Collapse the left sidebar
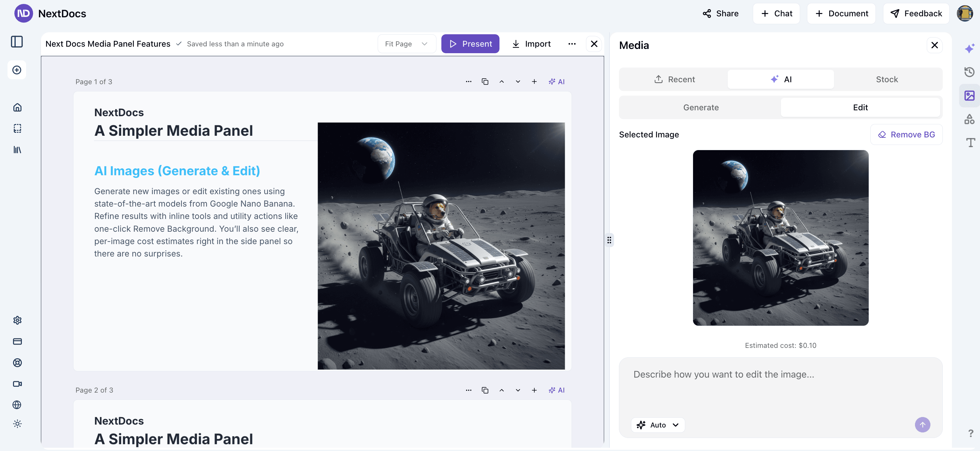980x451 pixels. pyautogui.click(x=17, y=42)
